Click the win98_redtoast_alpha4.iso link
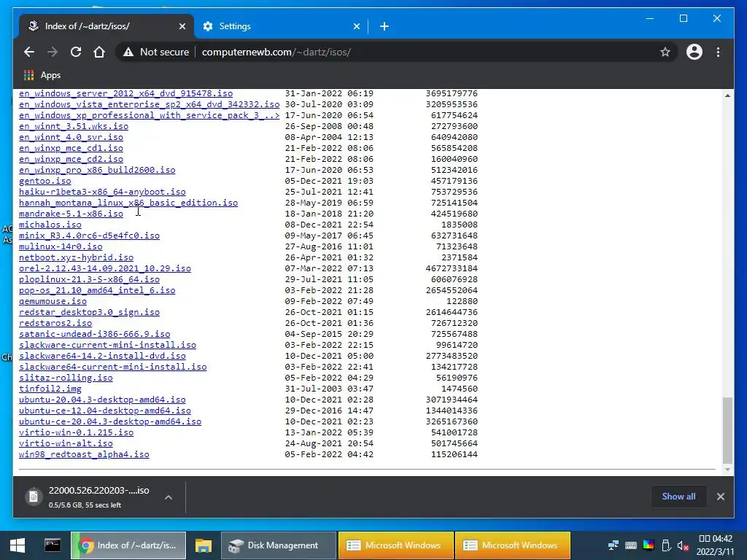Screen dimensions: 747x560 point(84,455)
